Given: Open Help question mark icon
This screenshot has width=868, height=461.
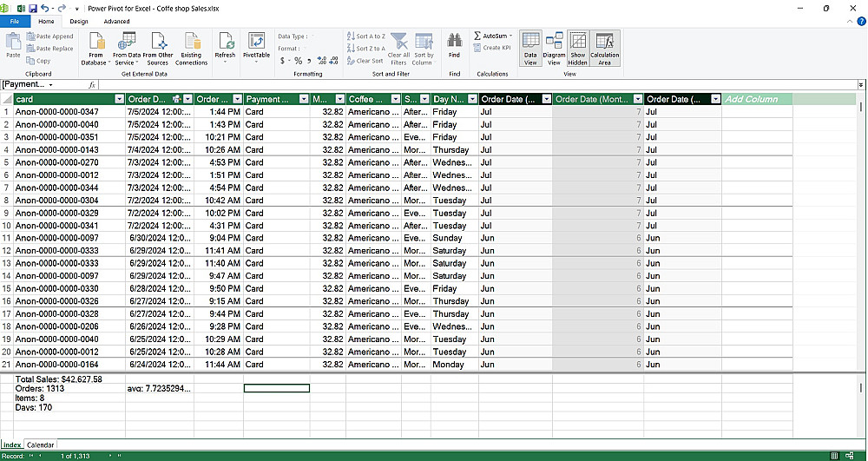Looking at the screenshot, I should pyautogui.click(x=861, y=22).
